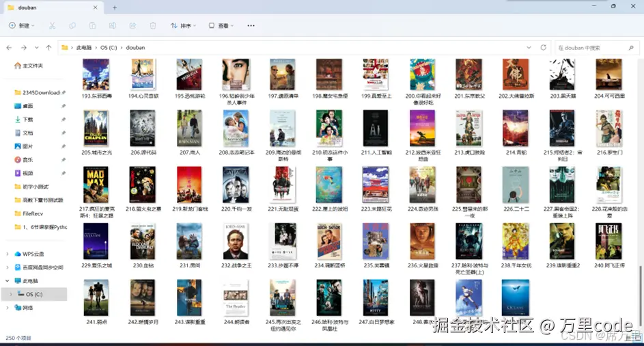Click the 音乐 music icon in the sidebar
644x346 pixels.
pyautogui.click(x=18, y=159)
